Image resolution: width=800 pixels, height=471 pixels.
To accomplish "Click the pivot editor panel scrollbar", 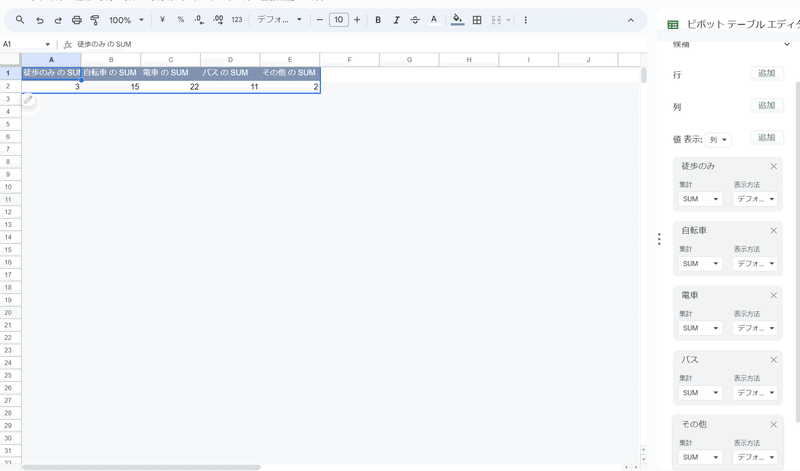I will pos(797,250).
